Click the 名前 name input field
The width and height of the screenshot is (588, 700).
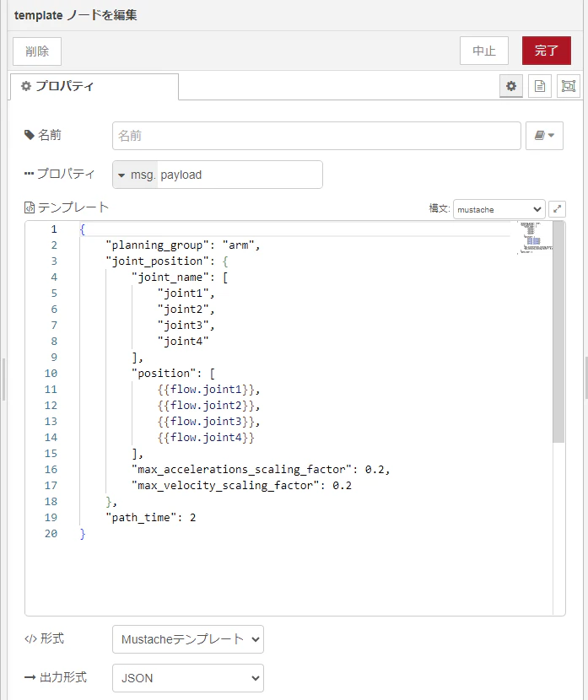pyautogui.click(x=316, y=136)
